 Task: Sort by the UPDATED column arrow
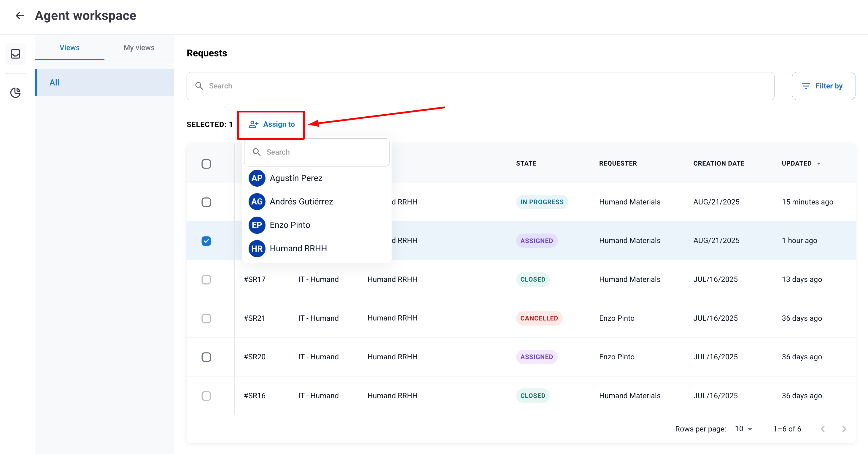819,163
